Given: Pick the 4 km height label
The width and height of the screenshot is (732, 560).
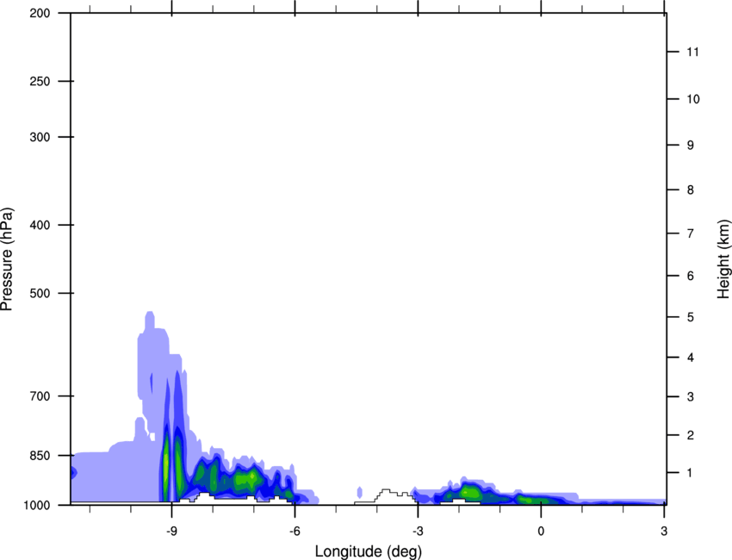Looking at the screenshot, I should coord(691,358).
